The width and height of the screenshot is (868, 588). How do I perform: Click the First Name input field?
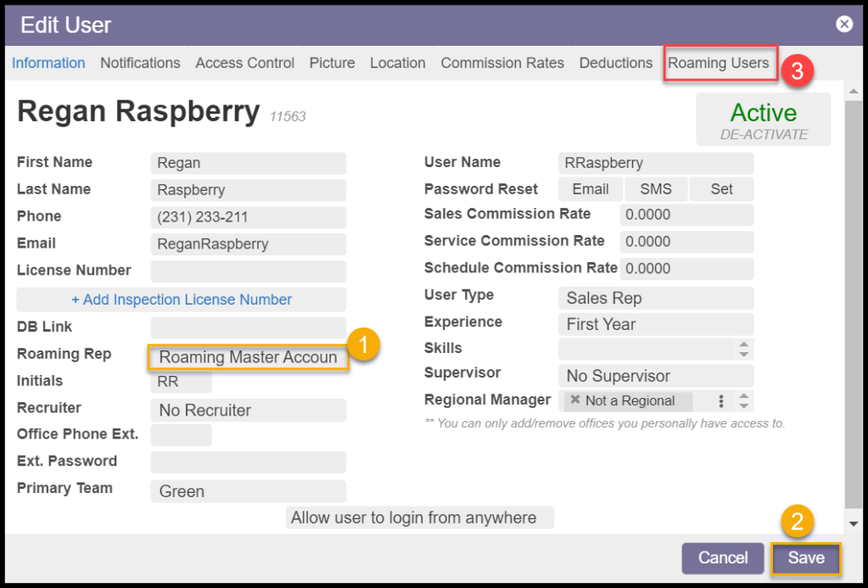tap(248, 163)
